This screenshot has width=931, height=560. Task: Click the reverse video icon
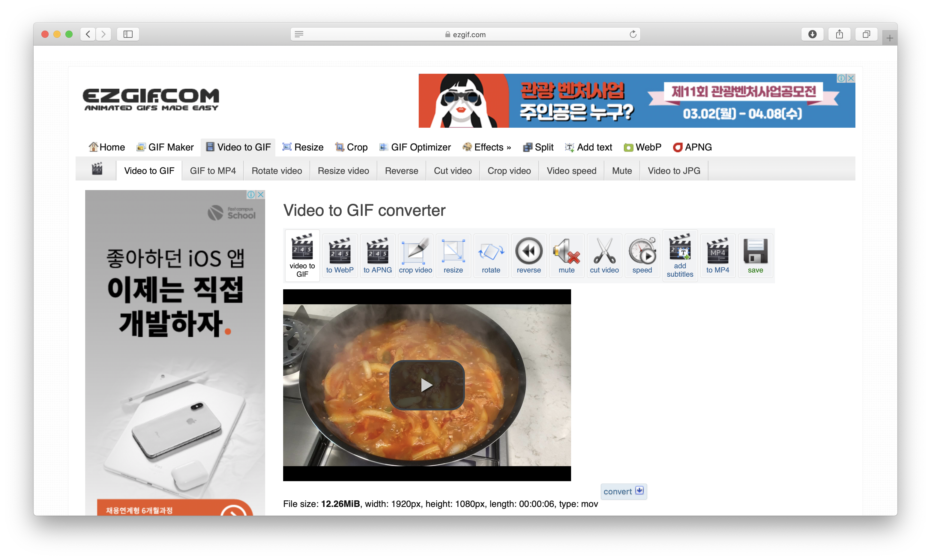click(528, 255)
